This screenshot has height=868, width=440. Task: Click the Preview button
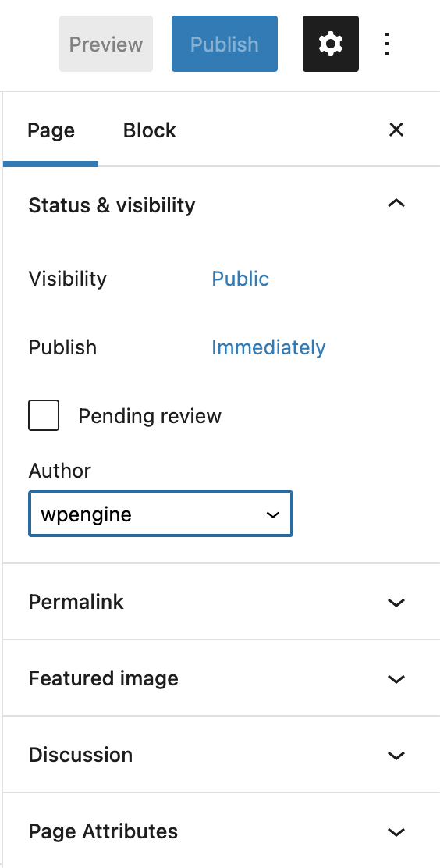coord(106,44)
